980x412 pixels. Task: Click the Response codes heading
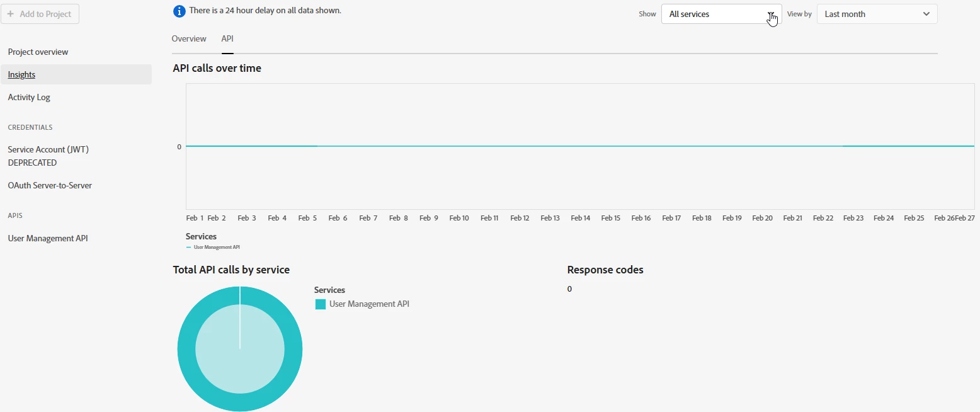(x=605, y=270)
